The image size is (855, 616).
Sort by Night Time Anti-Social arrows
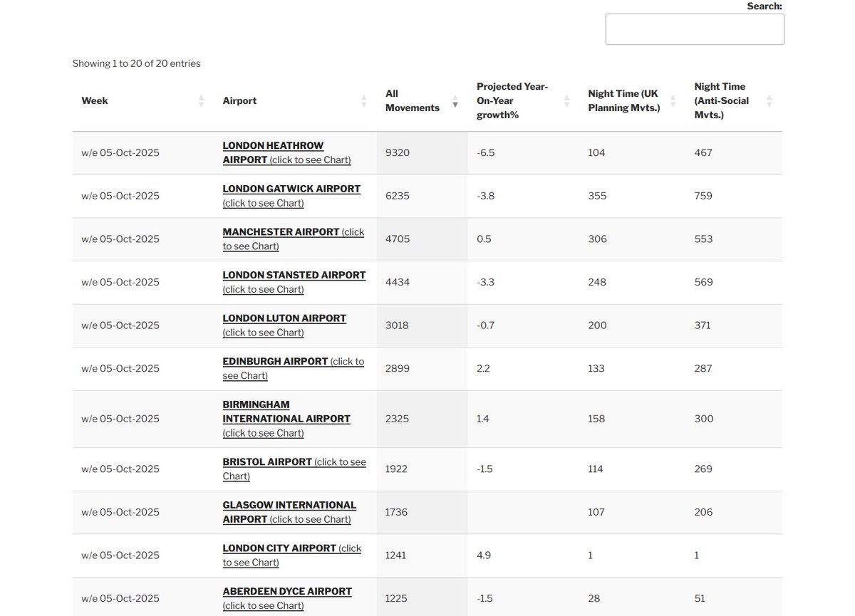tap(769, 101)
